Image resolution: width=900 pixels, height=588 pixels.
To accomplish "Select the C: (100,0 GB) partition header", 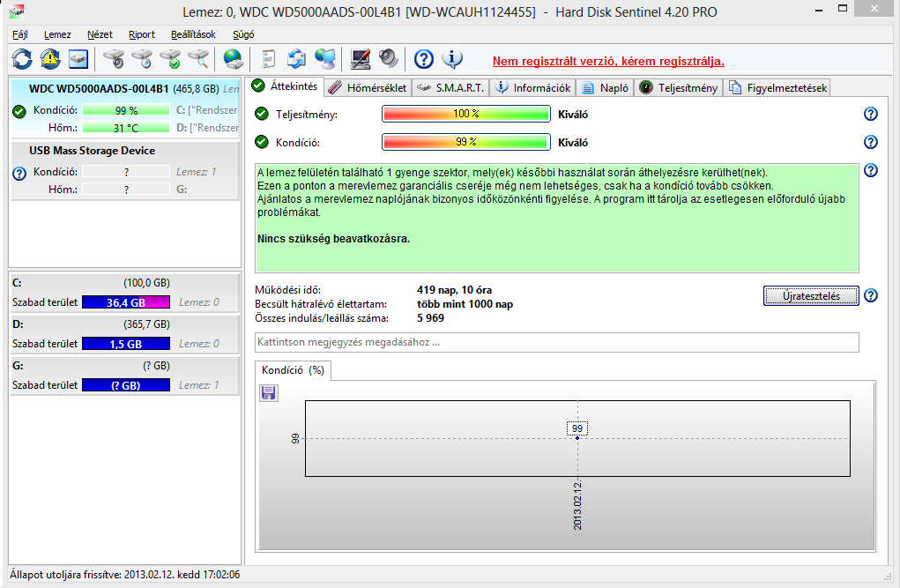I will click(125, 283).
